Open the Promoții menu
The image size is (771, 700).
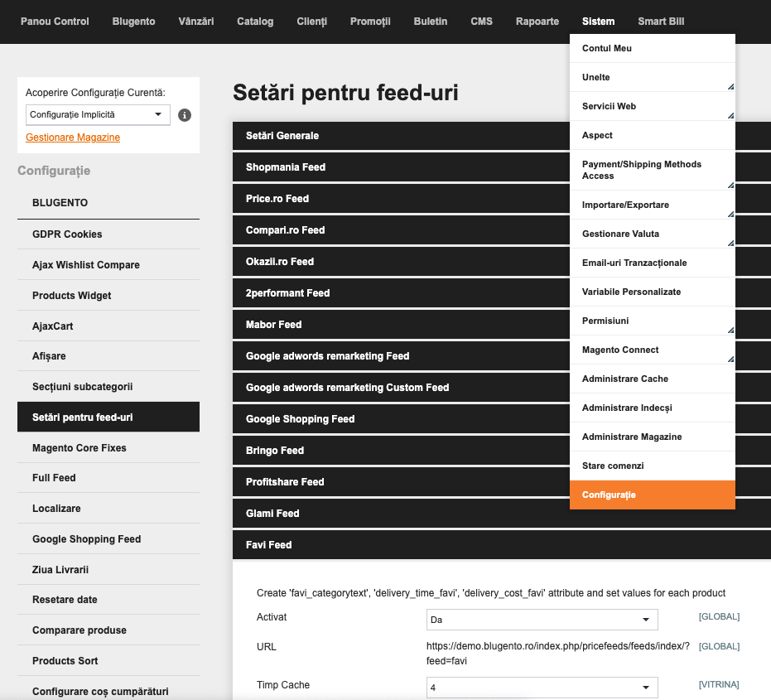[370, 22]
